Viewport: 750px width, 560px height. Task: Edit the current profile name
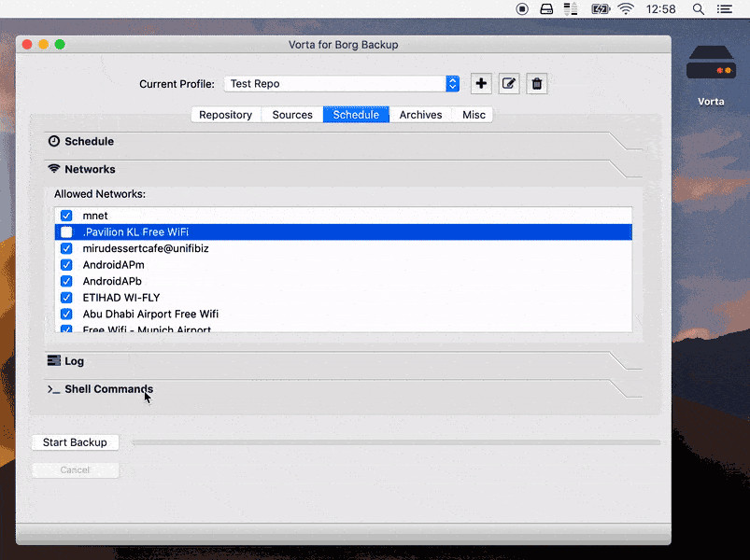point(509,84)
